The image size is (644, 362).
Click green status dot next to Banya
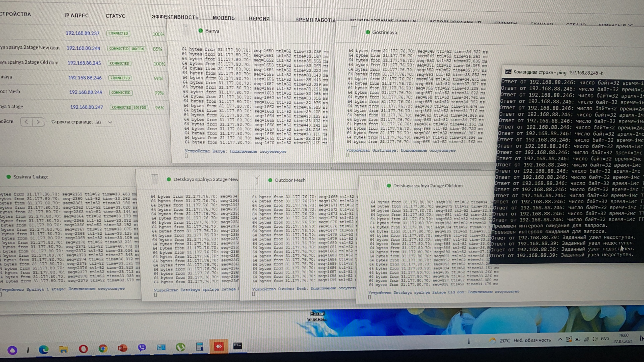pyautogui.click(x=200, y=31)
